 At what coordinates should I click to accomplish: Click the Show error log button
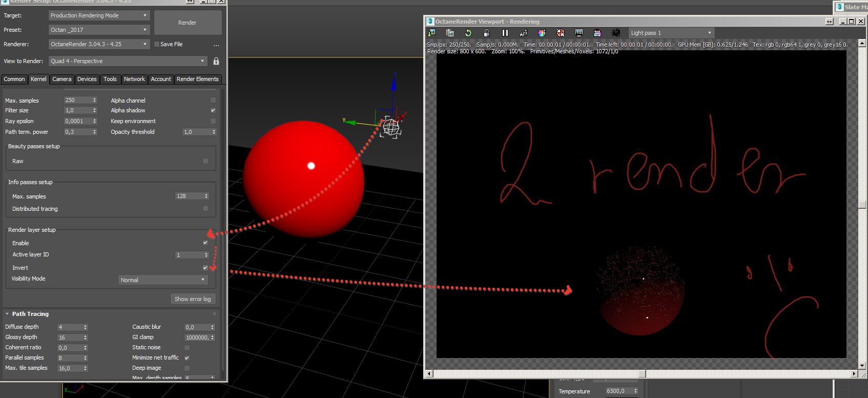click(x=193, y=299)
